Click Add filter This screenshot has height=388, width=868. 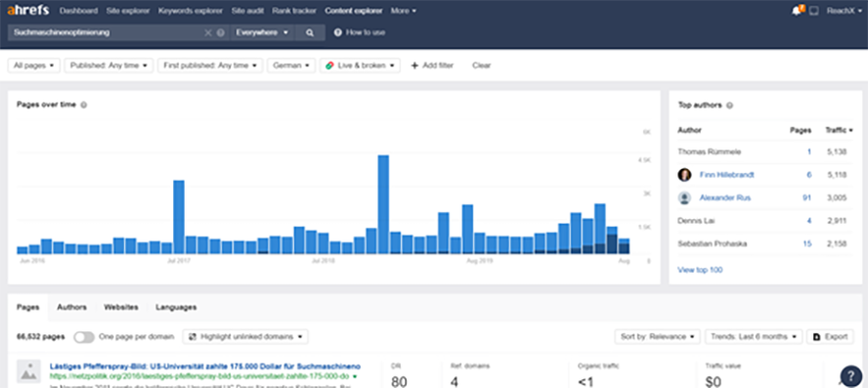click(432, 65)
